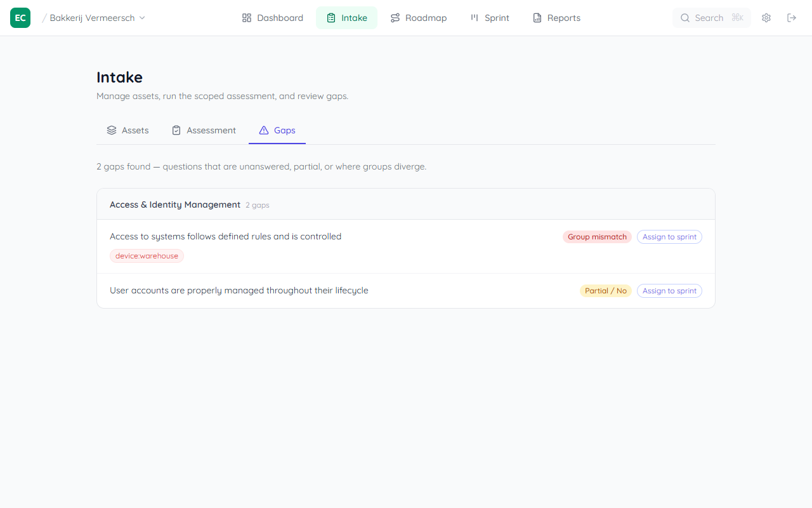
Task: Open the settings gear icon
Action: click(x=766, y=18)
